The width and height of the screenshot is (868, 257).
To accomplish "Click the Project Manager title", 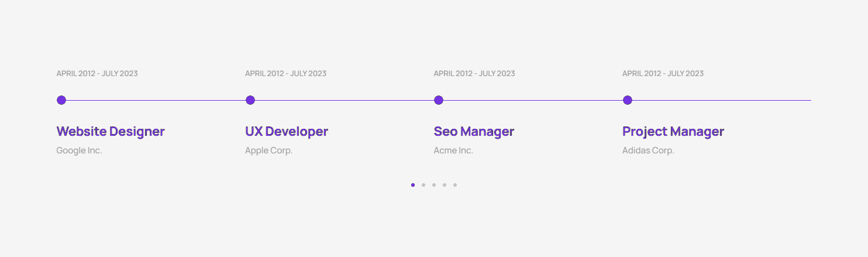I will coord(673,132).
